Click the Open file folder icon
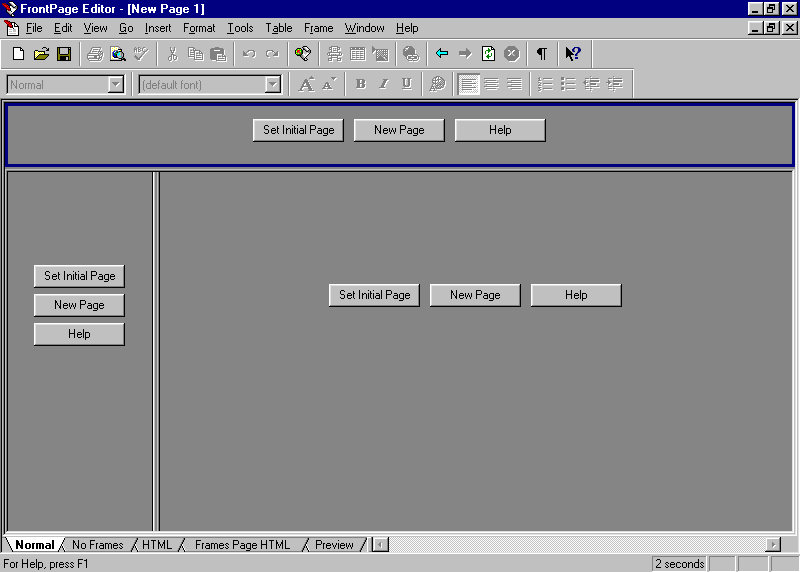 [41, 54]
